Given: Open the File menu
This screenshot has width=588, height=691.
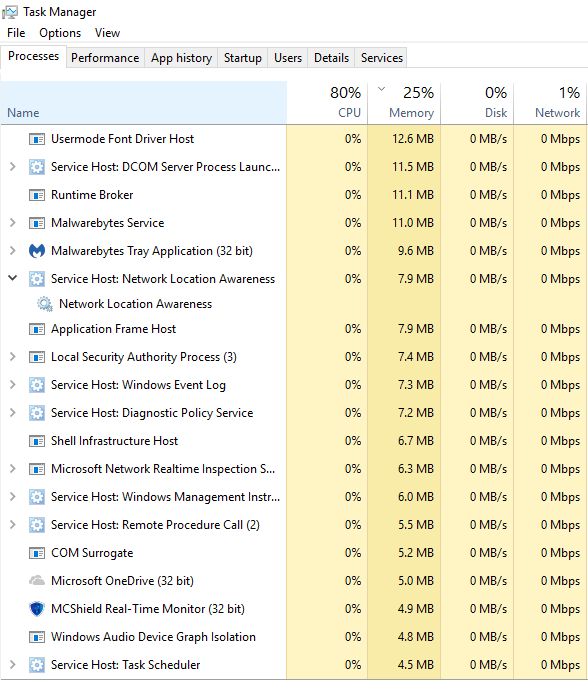Looking at the screenshot, I should pos(16,33).
